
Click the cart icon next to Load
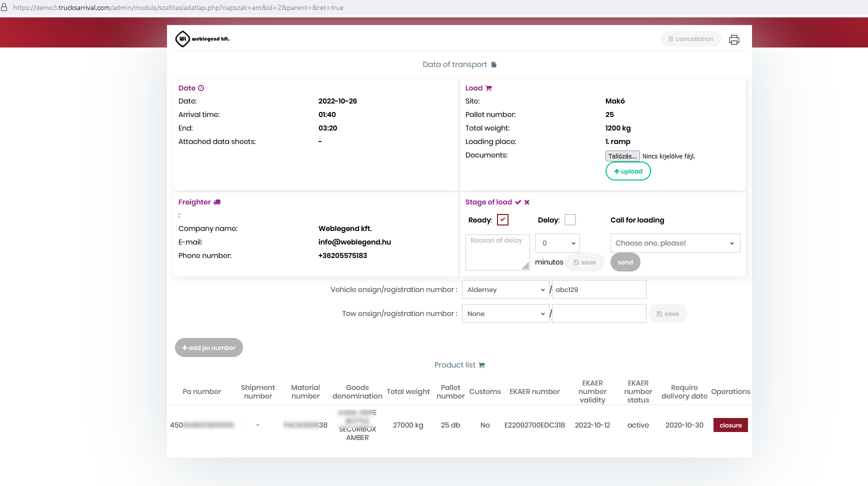tap(488, 88)
